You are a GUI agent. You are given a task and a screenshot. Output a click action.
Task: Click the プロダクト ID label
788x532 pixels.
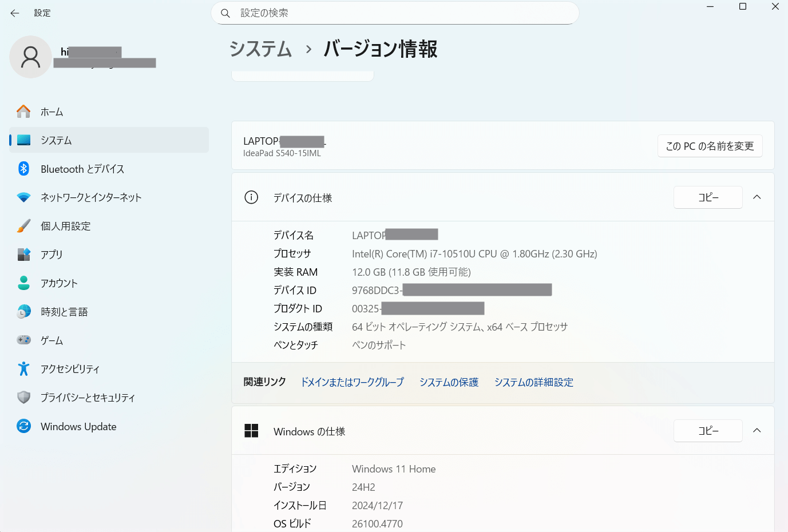coord(298,309)
